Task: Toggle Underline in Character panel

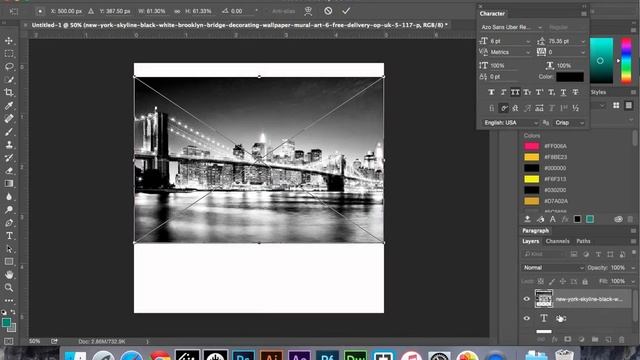Action: pos(563,92)
